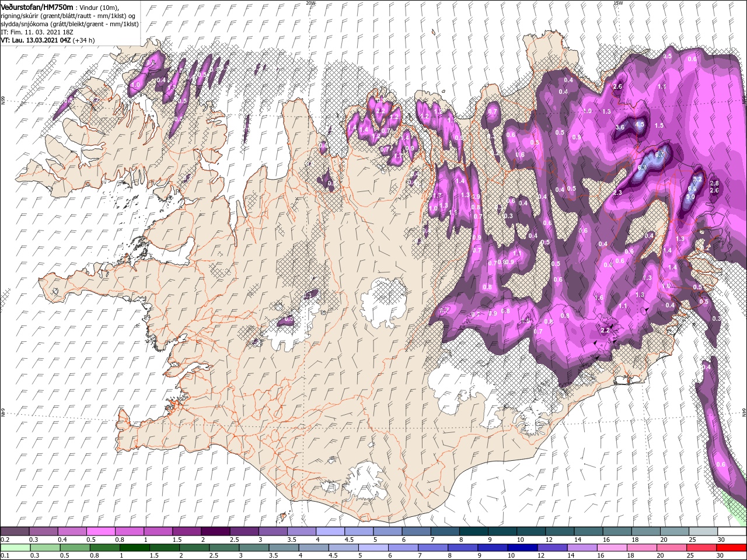This screenshot has width=747, height=560.
Task: Pick the dark teal 8–9 snow legend swatch
Action: 474,531
